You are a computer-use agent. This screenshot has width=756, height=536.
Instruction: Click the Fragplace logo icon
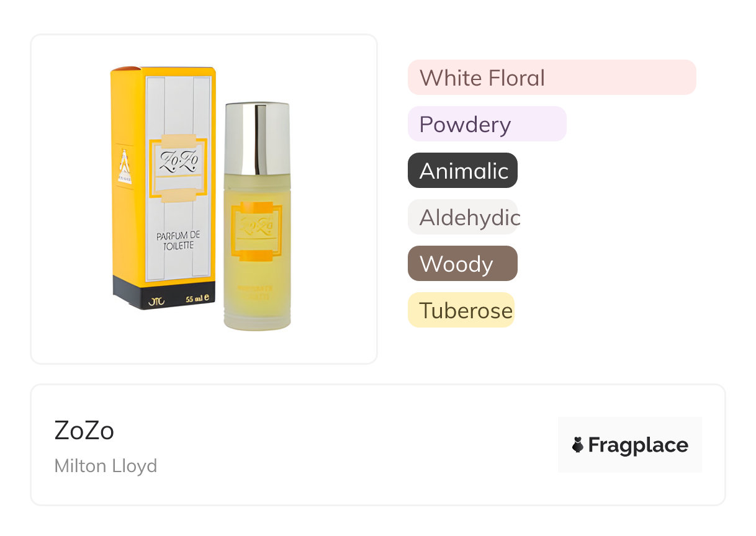(578, 445)
